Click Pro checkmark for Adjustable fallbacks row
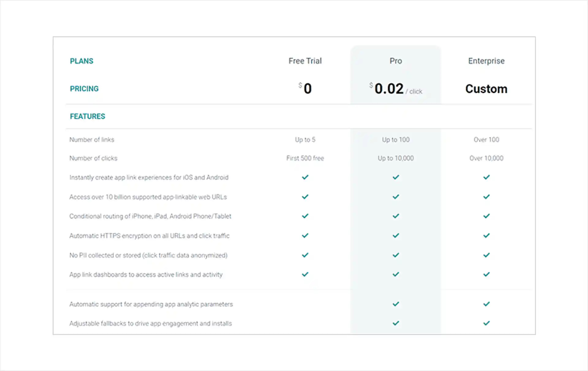Viewport: 588px width, 371px height. pos(396,323)
